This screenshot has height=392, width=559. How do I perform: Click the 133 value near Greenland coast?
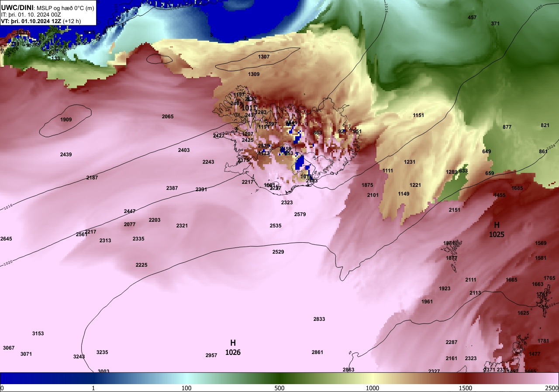(x=56, y=58)
